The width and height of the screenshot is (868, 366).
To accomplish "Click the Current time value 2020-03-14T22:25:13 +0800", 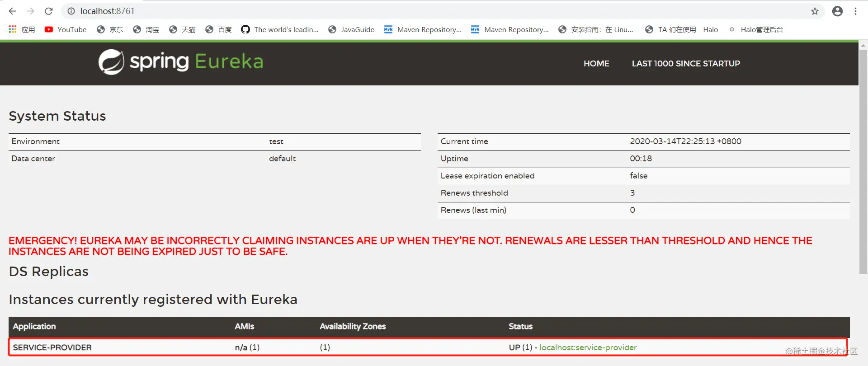I will coord(685,141).
